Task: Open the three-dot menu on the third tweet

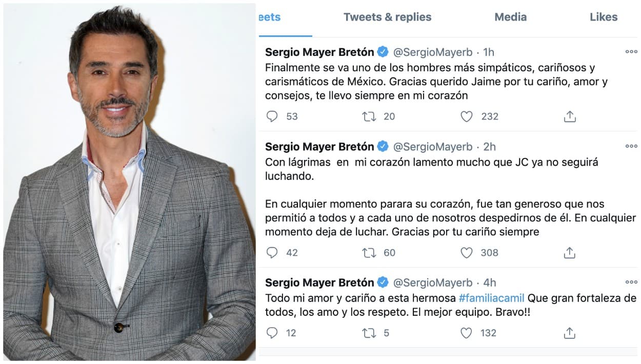Action: [630, 281]
